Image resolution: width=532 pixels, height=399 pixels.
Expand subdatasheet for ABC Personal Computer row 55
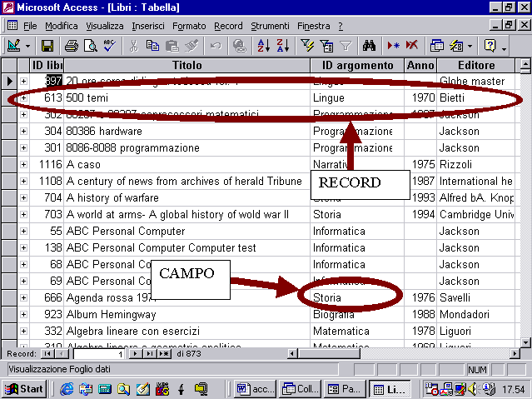(23, 231)
